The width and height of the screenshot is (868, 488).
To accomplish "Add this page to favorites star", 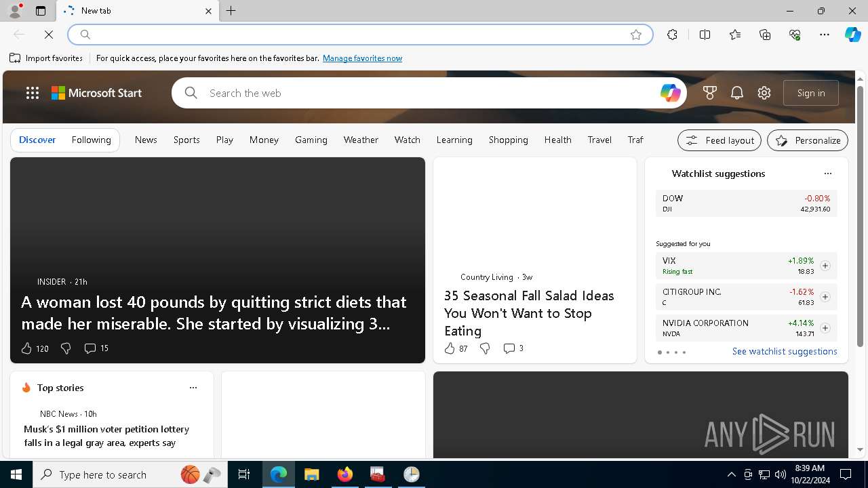I will click(635, 35).
